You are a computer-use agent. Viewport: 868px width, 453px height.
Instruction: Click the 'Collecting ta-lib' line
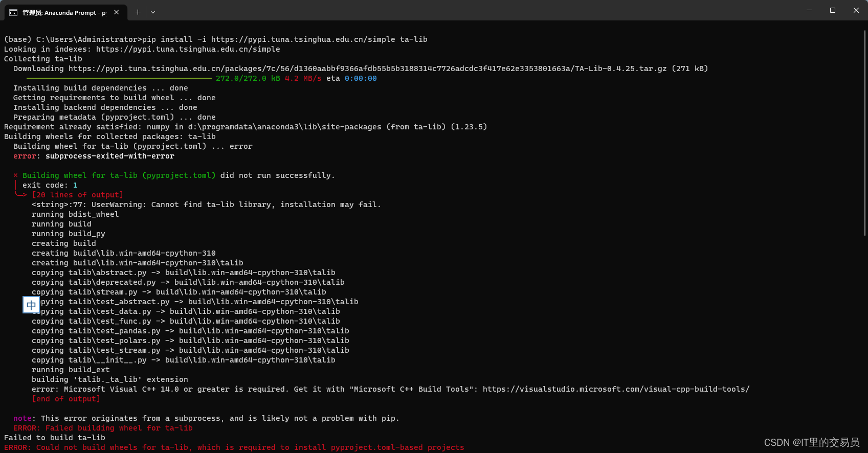tap(43, 59)
